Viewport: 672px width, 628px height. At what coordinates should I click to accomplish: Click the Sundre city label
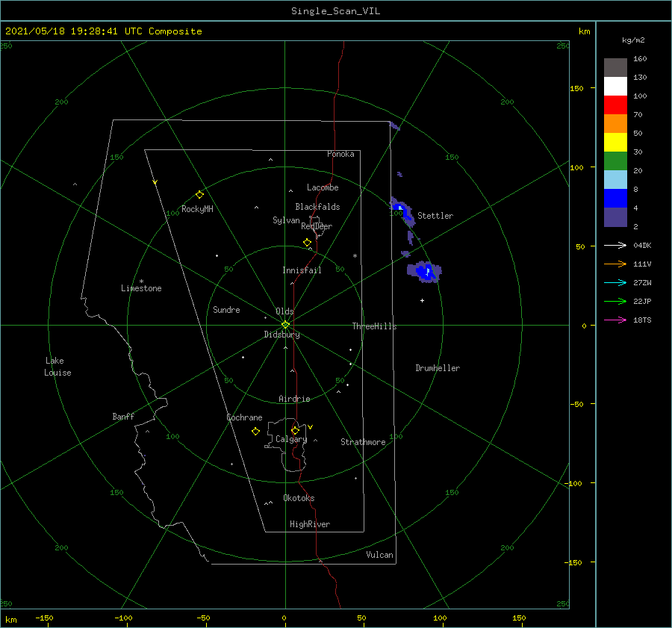226,309
